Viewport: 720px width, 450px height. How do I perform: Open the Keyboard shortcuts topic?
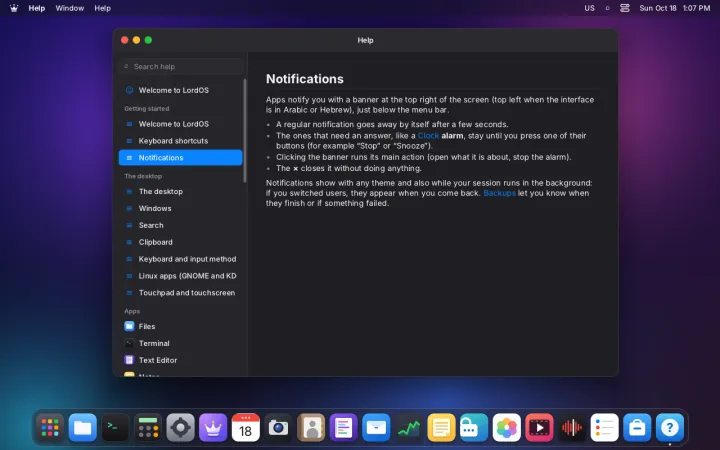pos(180,141)
